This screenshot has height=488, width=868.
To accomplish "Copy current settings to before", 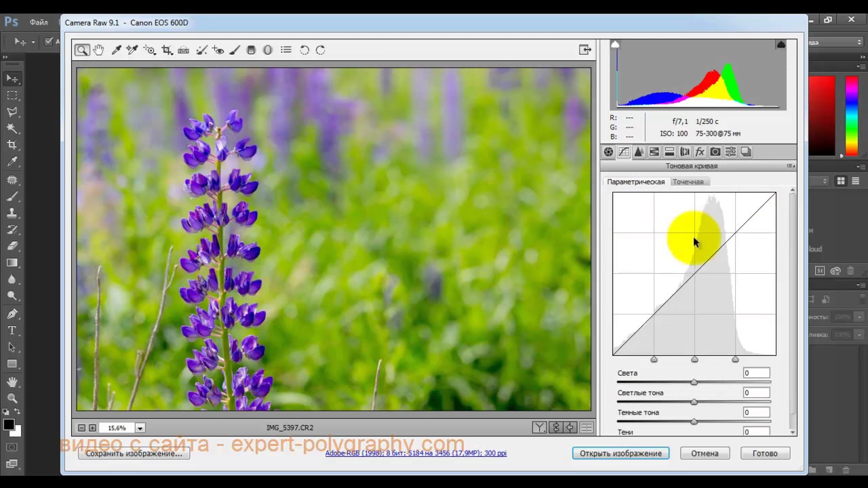I will [x=570, y=428].
